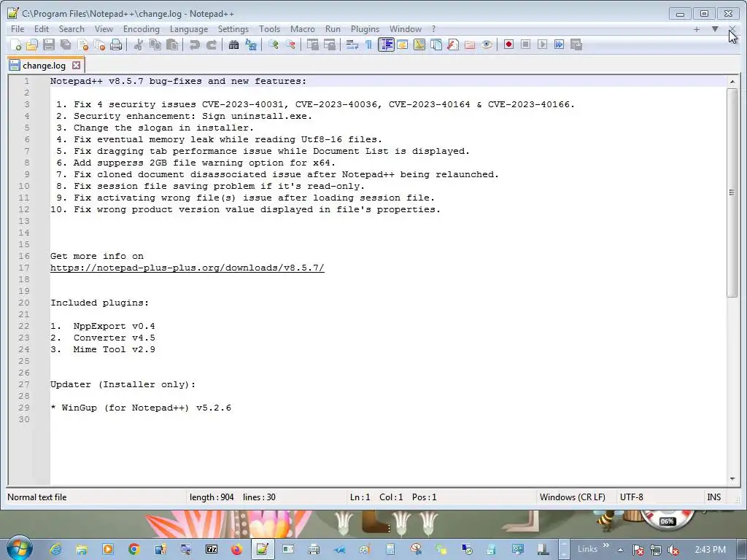Viewport: 747px width, 560px height.
Task: Click the vertical scrollbar thumb
Action: (x=732, y=192)
